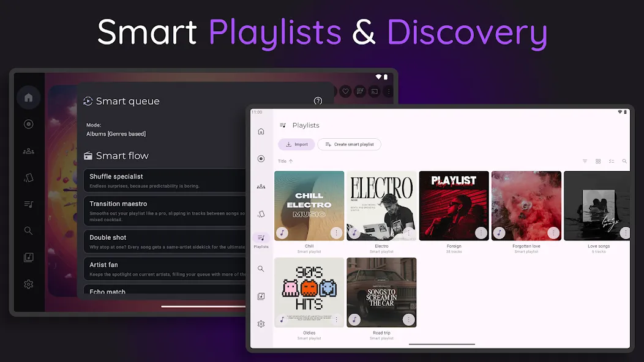Open more options on Love songs playlist
The image size is (644, 362).
pyautogui.click(x=625, y=233)
